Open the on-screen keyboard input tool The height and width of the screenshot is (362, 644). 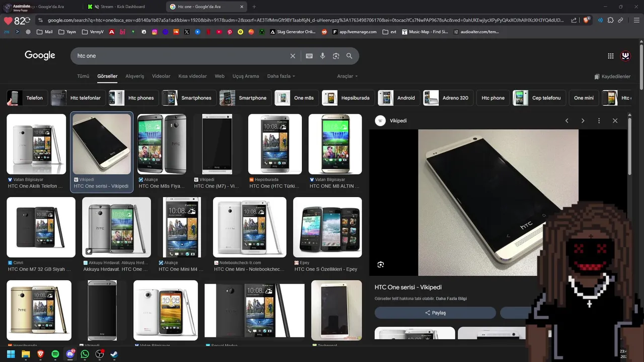point(309,56)
